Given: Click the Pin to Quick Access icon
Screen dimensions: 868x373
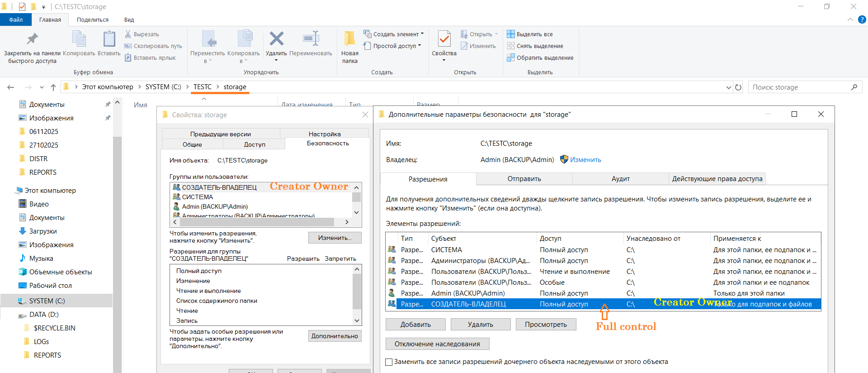Looking at the screenshot, I should pos(32,39).
